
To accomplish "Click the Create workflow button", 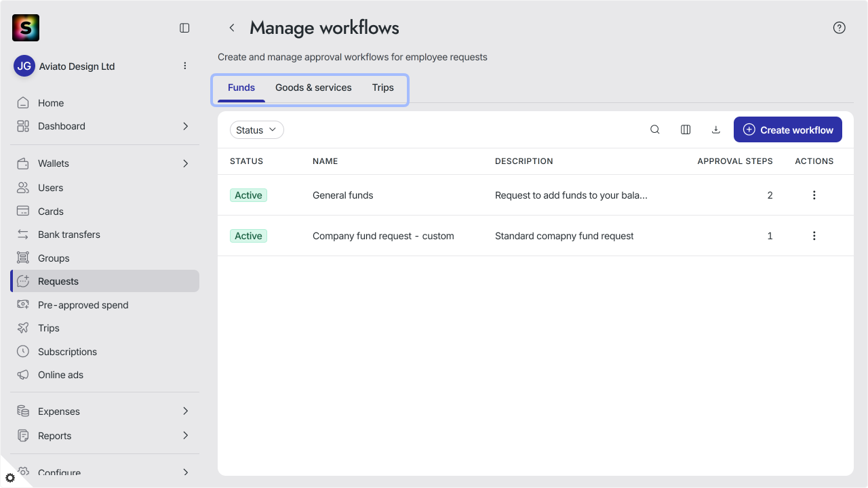I will tap(788, 129).
